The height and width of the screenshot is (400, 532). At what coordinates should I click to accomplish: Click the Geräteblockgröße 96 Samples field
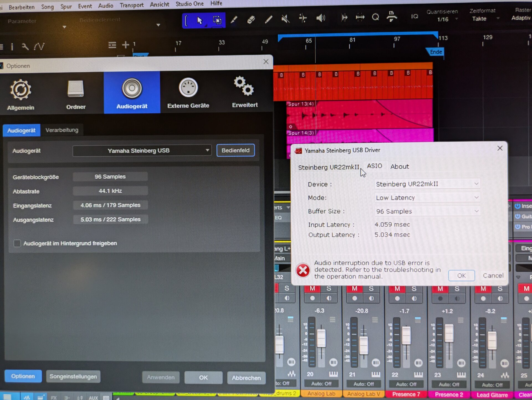pos(110,177)
